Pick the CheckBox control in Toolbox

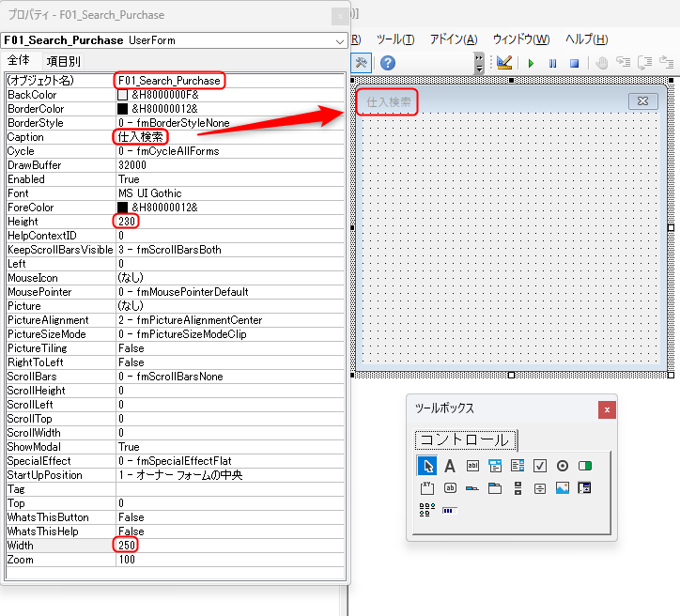pos(540,466)
